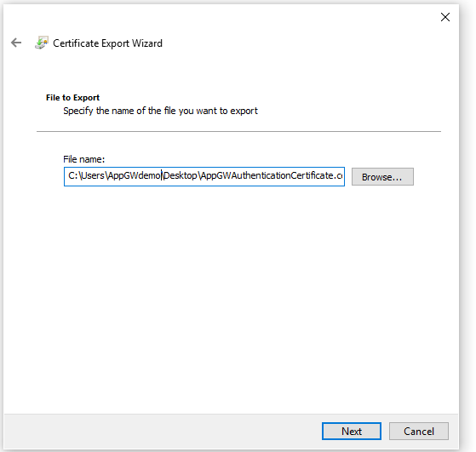Select the 'File to Export' heading
The width and height of the screenshot is (476, 452).
[72, 97]
